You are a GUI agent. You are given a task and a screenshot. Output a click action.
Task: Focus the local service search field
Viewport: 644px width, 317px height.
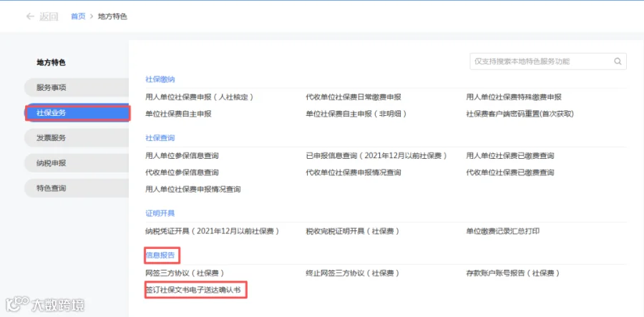point(548,62)
